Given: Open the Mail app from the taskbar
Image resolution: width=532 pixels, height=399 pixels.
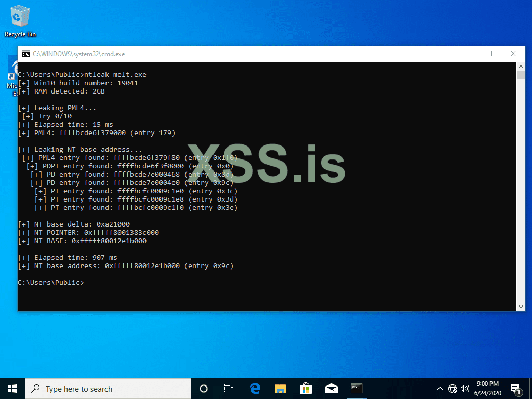Looking at the screenshot, I should 331,389.
